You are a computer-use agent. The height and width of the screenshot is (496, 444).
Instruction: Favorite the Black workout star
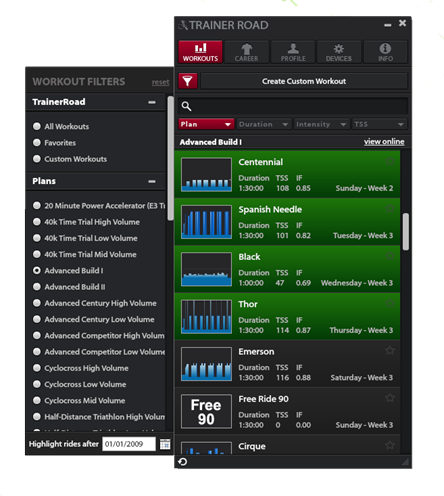tap(390, 256)
